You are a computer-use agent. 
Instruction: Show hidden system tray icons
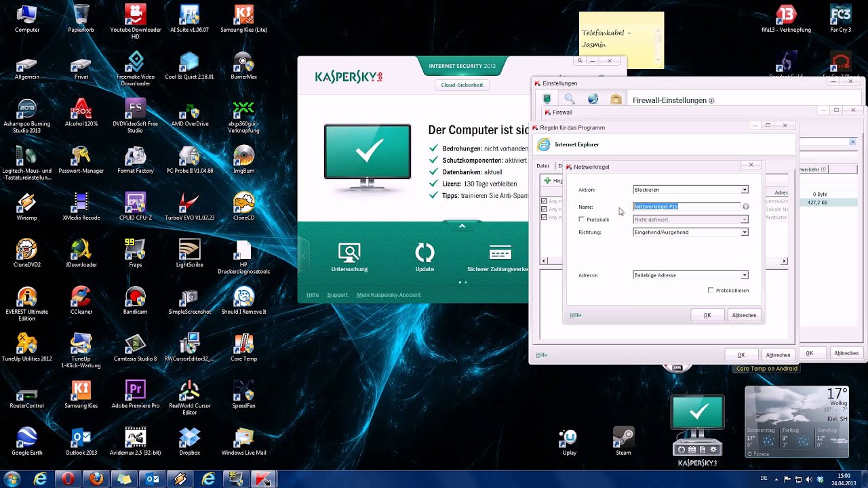click(x=778, y=479)
